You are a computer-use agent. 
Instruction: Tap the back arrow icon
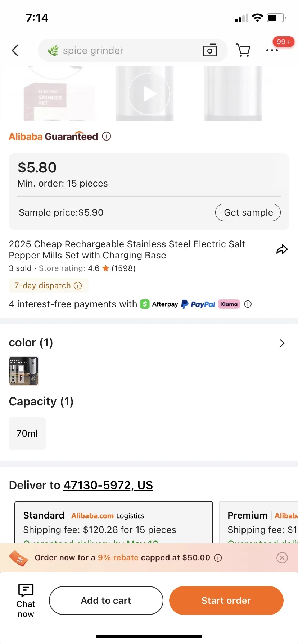(x=15, y=51)
